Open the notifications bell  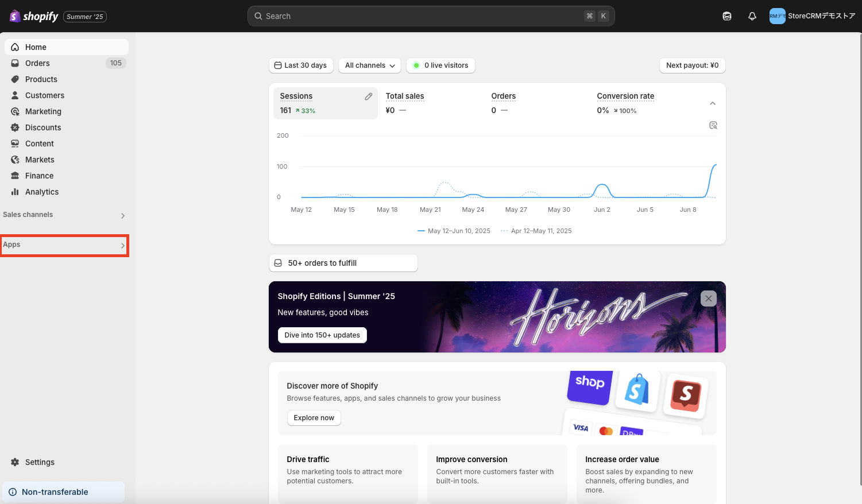752,16
